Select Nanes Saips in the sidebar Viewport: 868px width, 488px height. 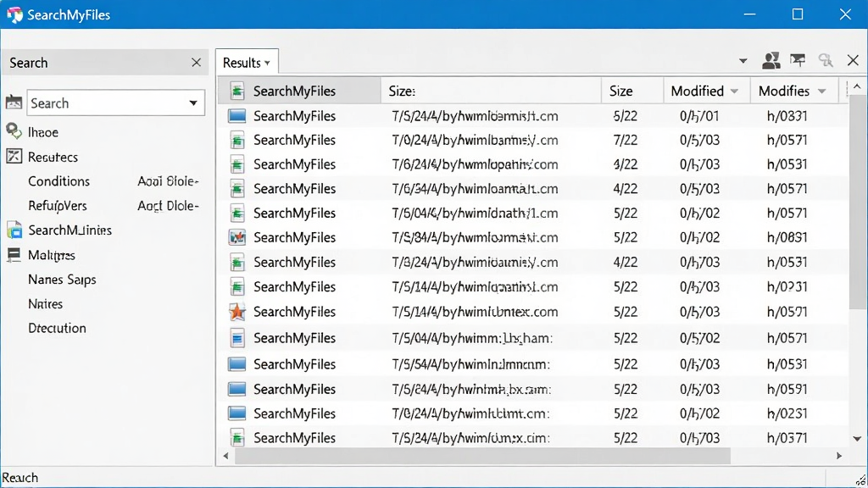62,280
